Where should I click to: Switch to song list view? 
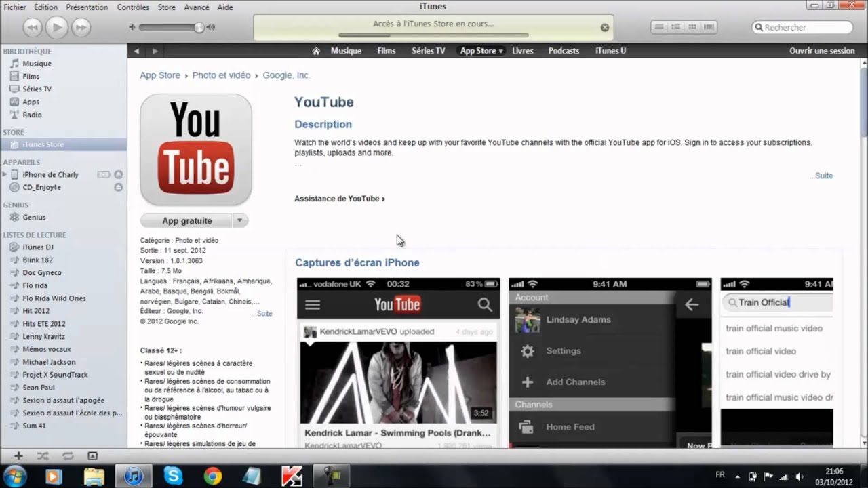659,27
